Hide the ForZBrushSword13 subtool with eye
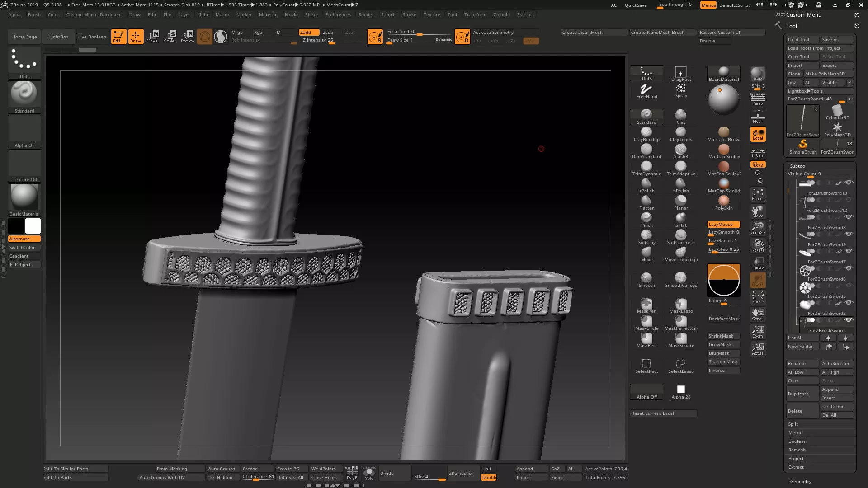Screen dimensions: 868x488 [x=849, y=183]
